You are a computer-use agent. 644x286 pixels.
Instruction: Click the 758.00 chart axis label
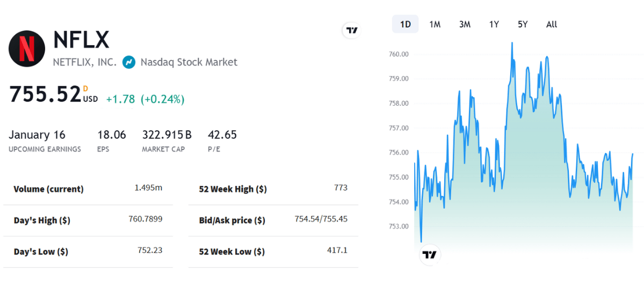399,104
